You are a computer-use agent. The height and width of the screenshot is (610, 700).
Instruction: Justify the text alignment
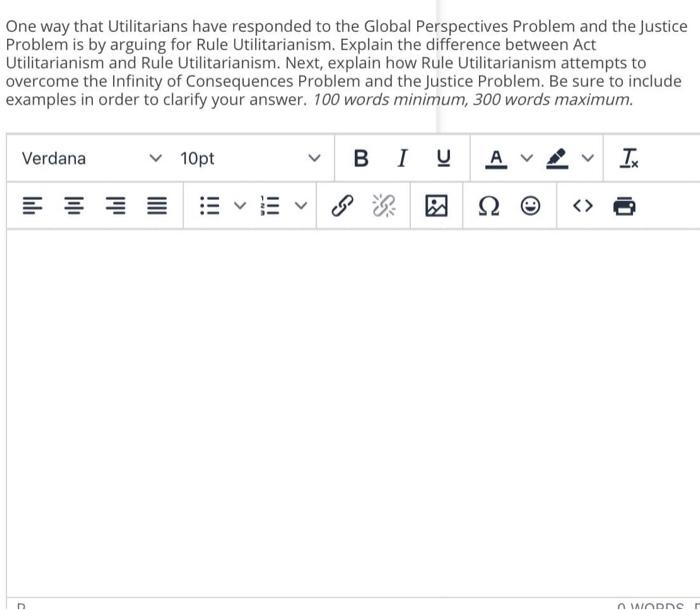click(157, 206)
